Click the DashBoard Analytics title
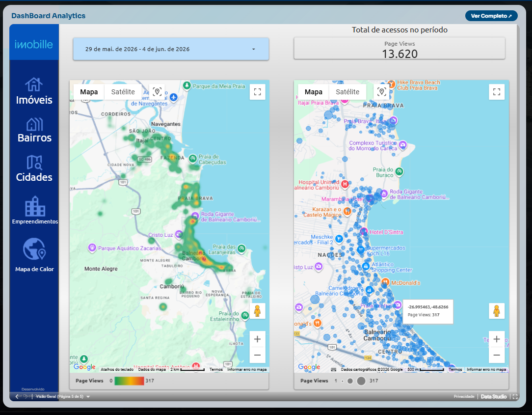The width and height of the screenshot is (532, 415). [x=48, y=16]
